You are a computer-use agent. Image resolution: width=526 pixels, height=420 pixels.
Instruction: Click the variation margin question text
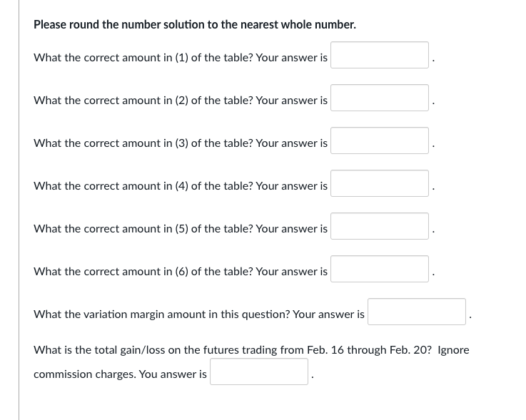(x=199, y=314)
